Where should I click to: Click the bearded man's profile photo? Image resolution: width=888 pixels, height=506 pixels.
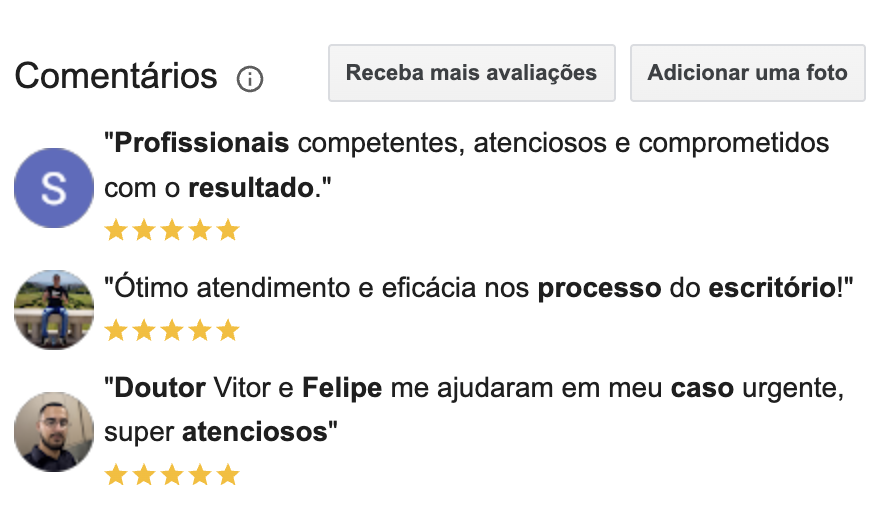click(54, 431)
